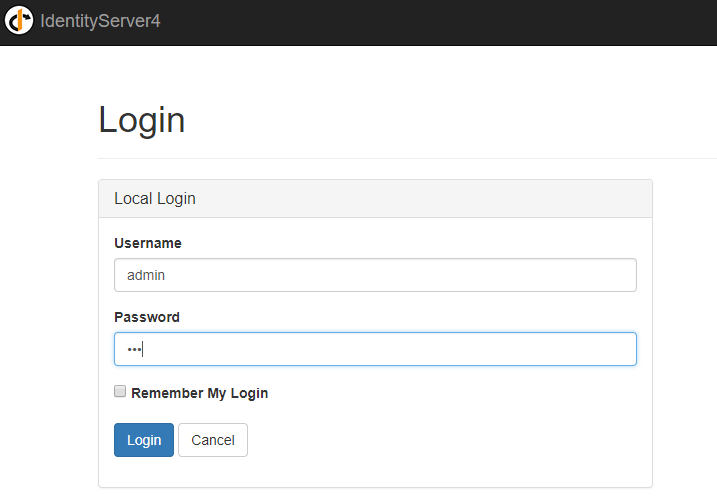Click the Username field label
The image size is (717, 503).
tap(148, 243)
